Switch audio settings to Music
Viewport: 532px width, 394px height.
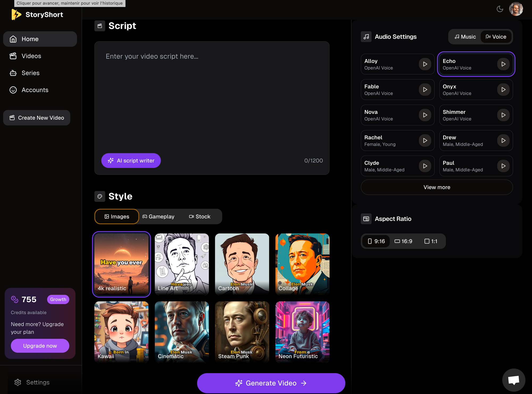[465, 37]
